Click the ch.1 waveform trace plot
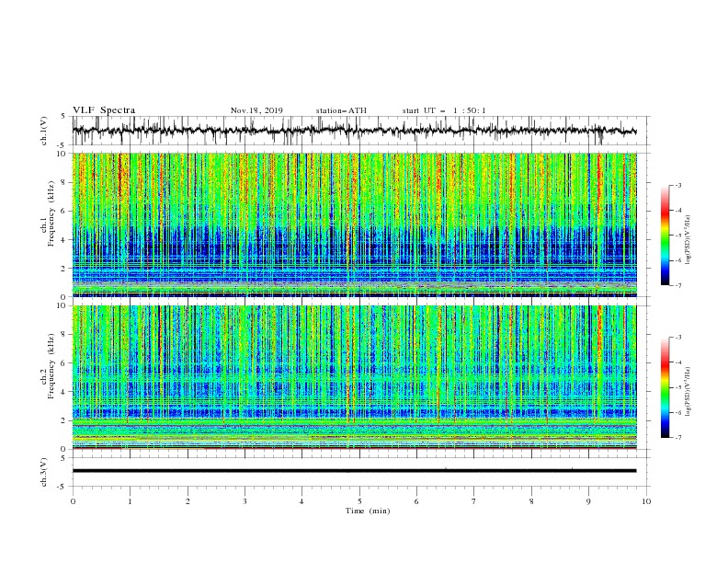 [354, 131]
